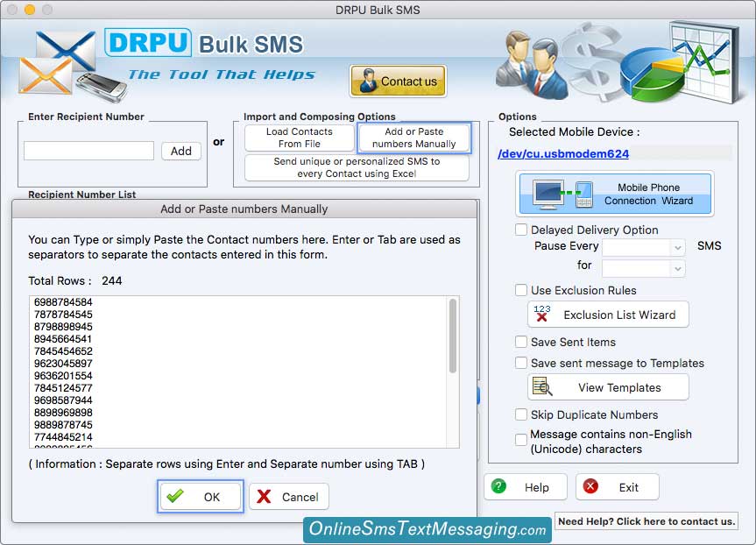
Task: Click the OnlineSmsTextMessaging.com banner
Action: pyautogui.click(x=427, y=529)
